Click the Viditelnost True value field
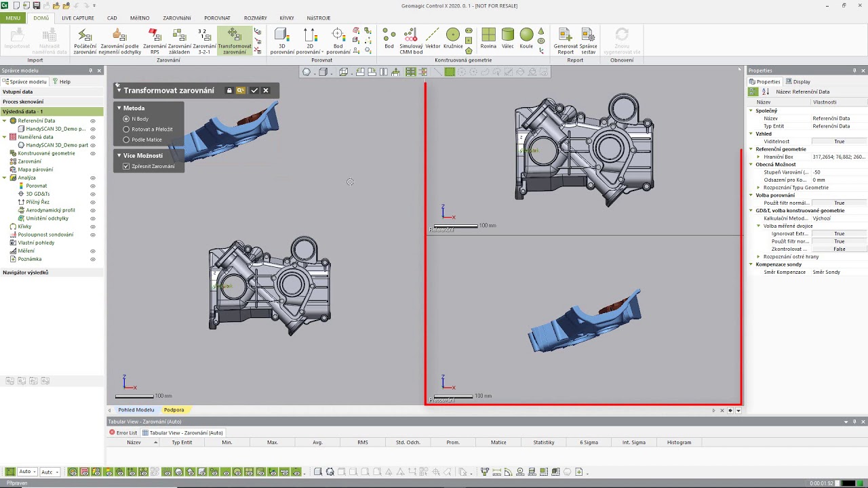 coord(839,142)
